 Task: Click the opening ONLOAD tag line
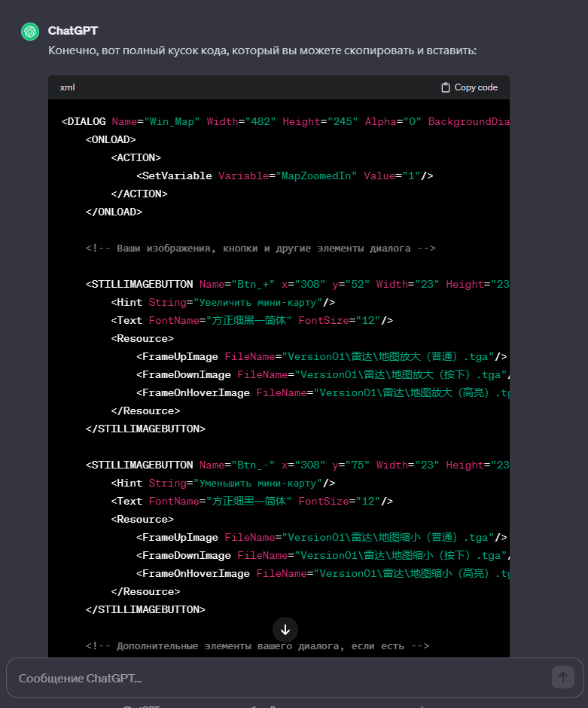pyautogui.click(x=111, y=140)
